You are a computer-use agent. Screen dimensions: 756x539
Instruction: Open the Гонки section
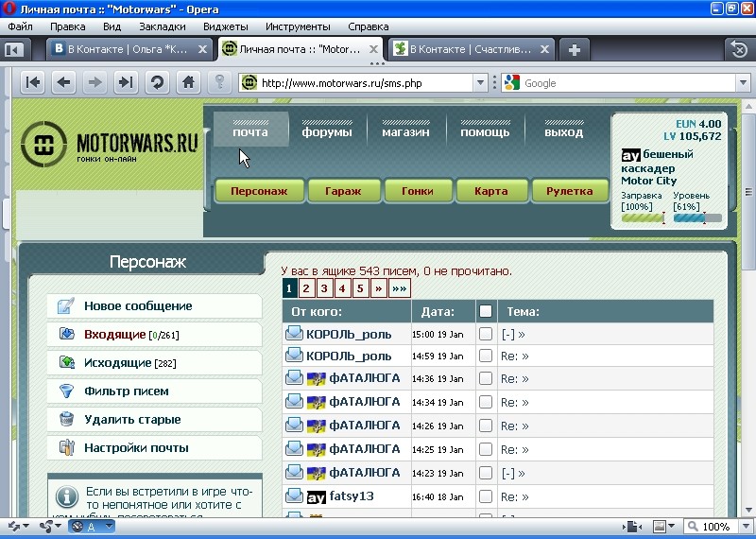click(418, 191)
